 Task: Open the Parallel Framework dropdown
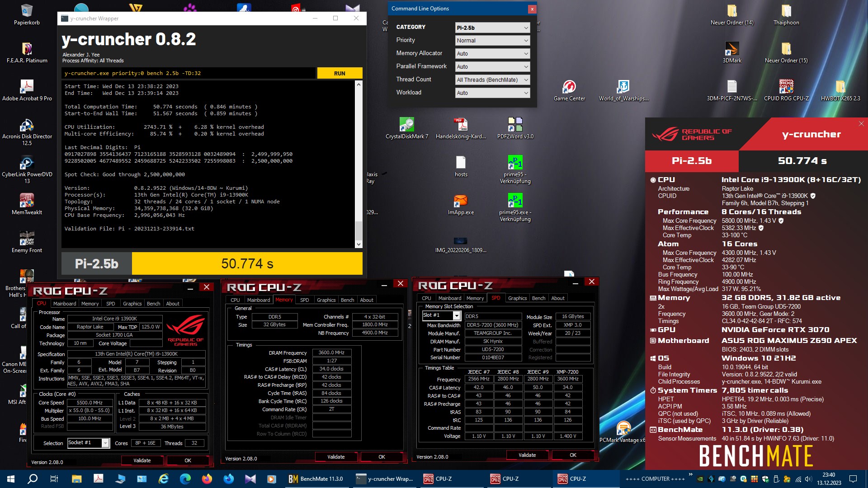coord(492,67)
